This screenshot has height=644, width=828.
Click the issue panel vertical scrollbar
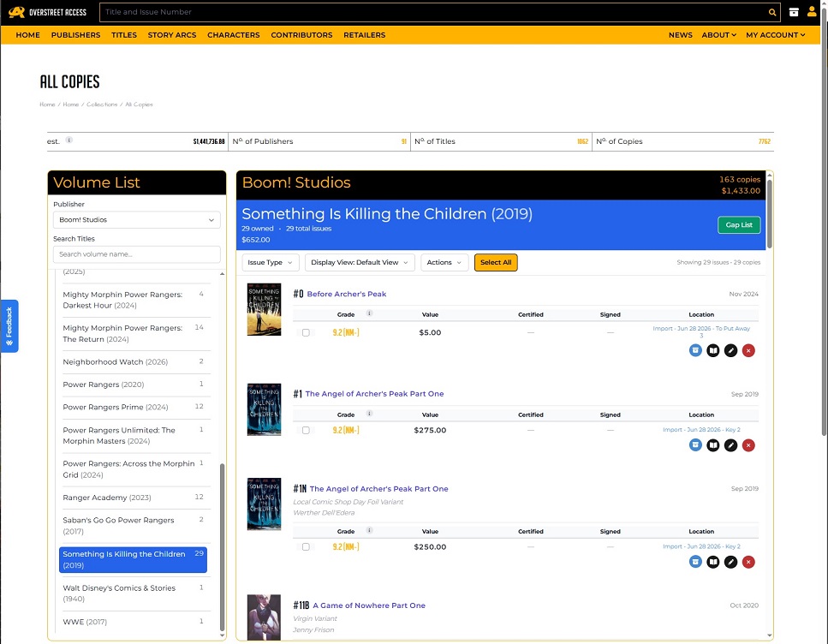[770, 213]
